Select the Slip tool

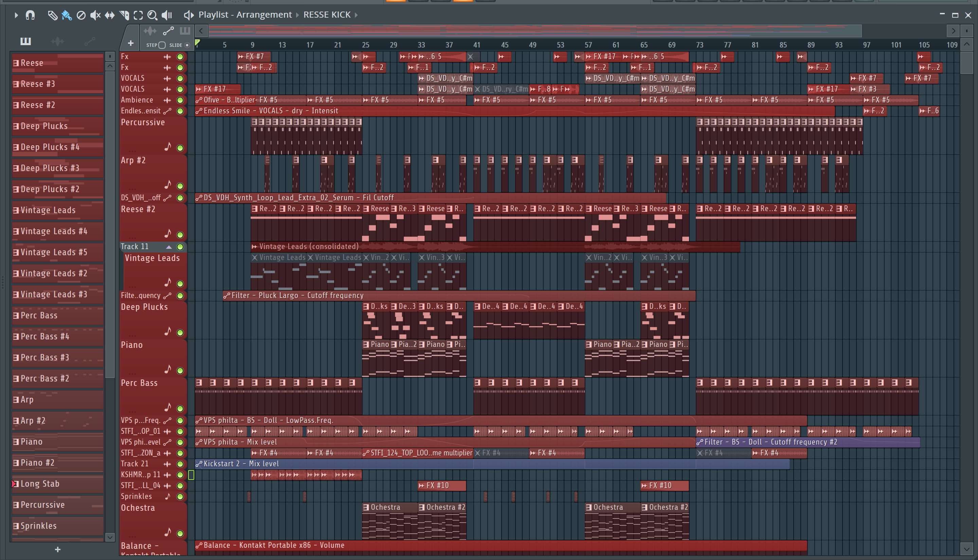coord(110,15)
